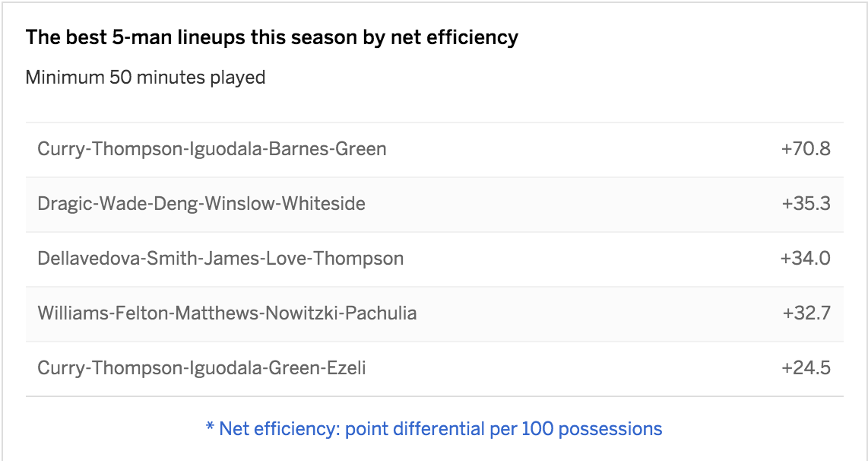Click the +24.5 efficiency value
The width and height of the screenshot is (868, 461).
805,368
